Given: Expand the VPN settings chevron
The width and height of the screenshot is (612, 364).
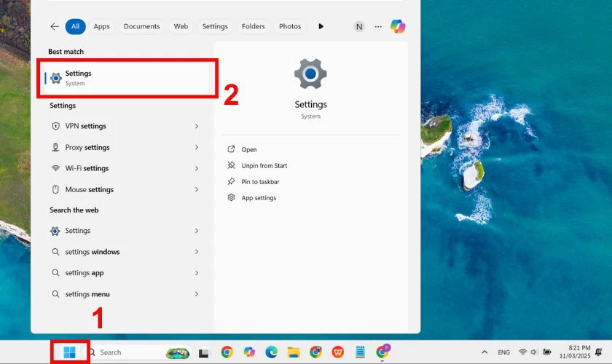Looking at the screenshot, I should click(197, 126).
